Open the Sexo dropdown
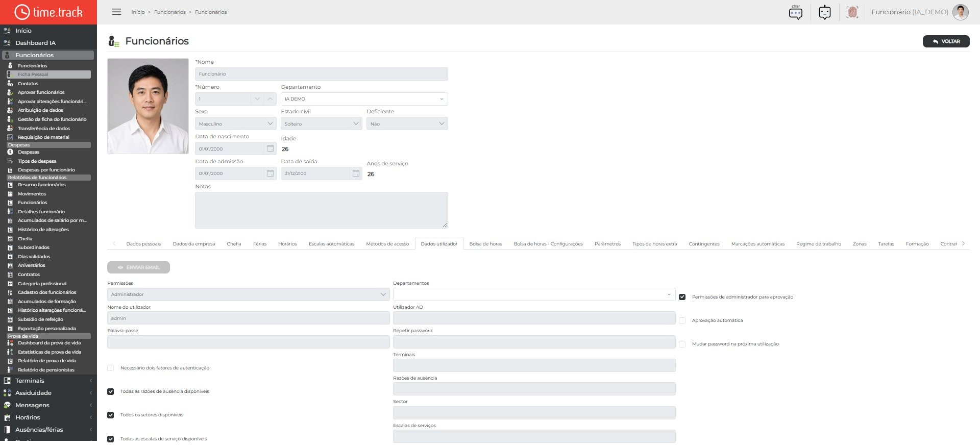The height and width of the screenshot is (448, 980). pos(236,123)
